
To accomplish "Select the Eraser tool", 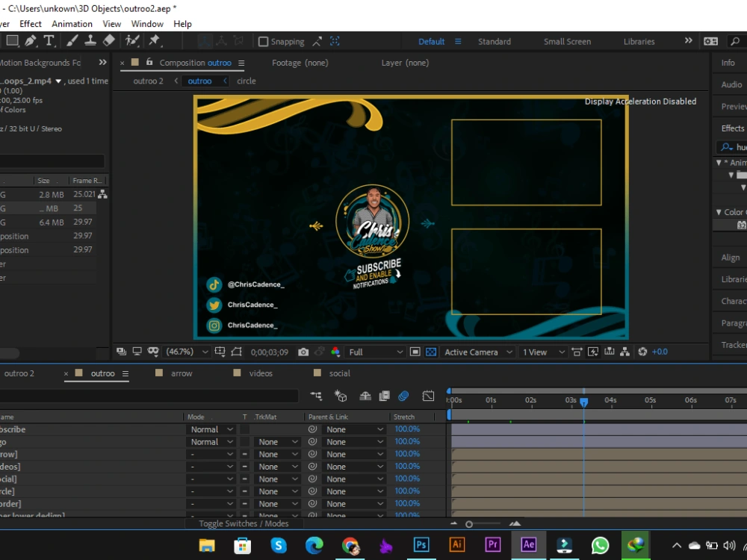I will tap(109, 41).
